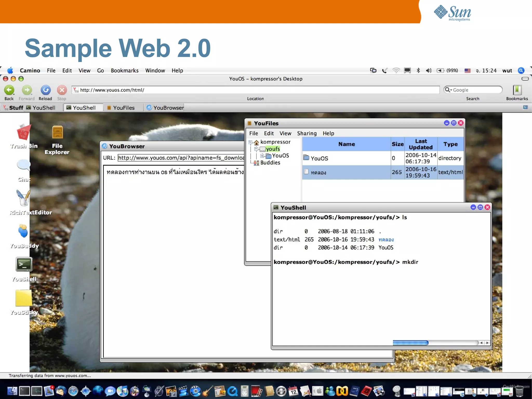Open YouFiles File menu

tap(254, 133)
